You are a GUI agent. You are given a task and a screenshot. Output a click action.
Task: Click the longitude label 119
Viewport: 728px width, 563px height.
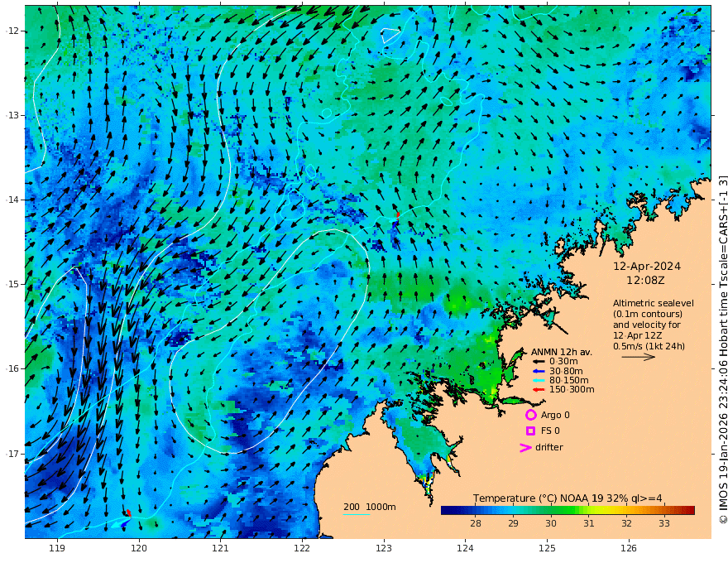pos(57,548)
